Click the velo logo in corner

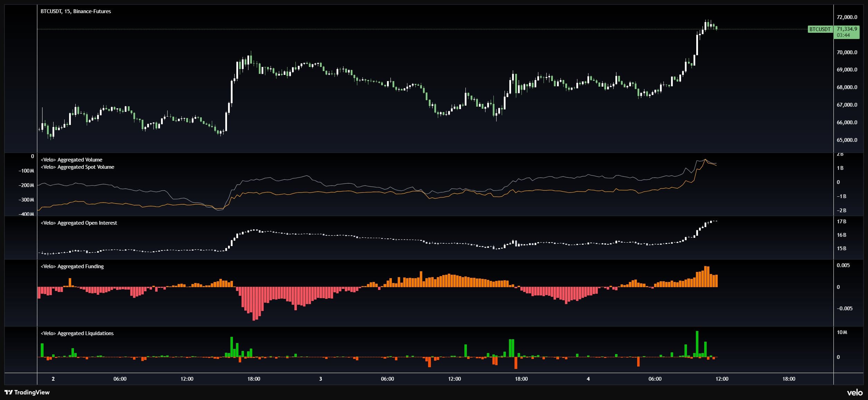click(855, 393)
